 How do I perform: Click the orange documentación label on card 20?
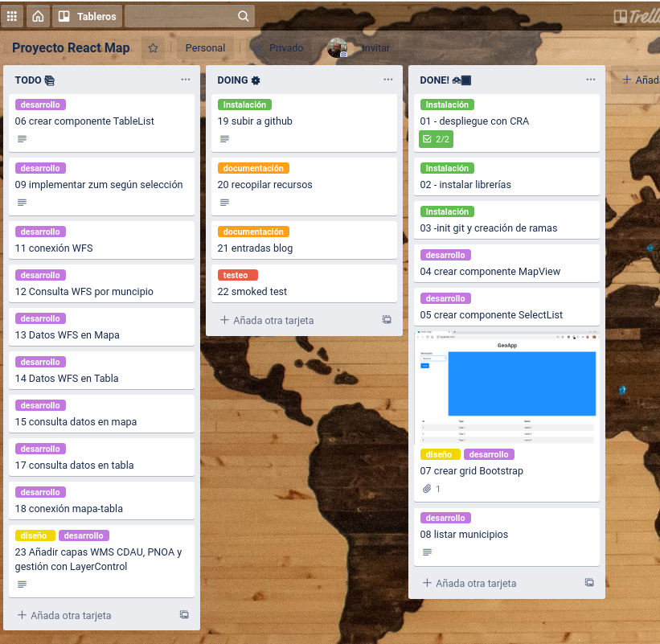(x=253, y=168)
